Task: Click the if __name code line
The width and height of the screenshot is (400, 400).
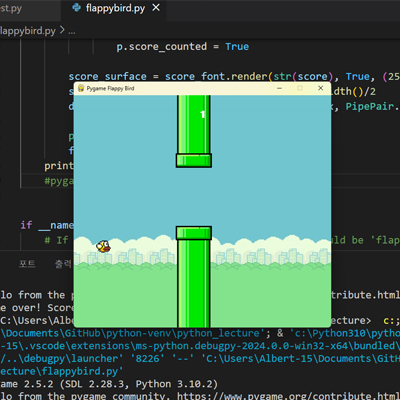Action: [x=47, y=225]
